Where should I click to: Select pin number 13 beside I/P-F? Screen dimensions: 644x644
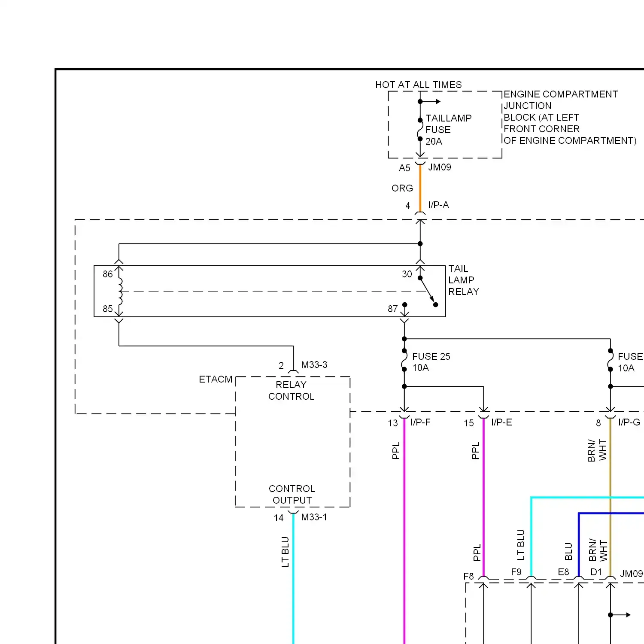[393, 423]
